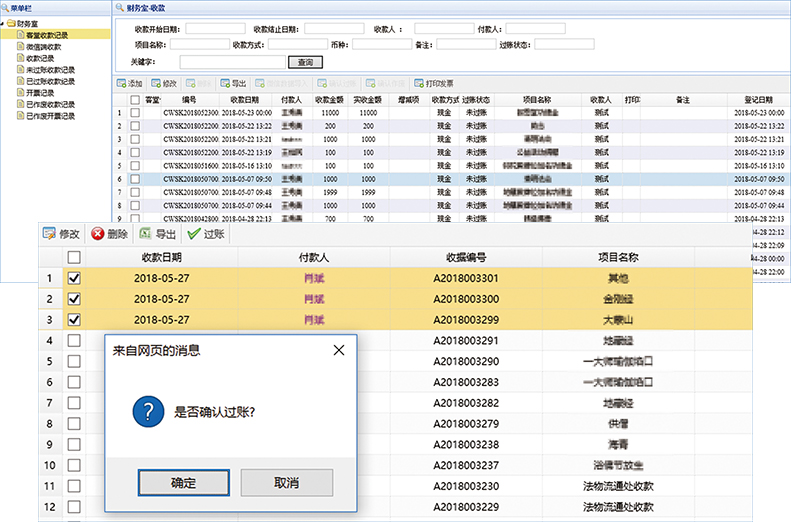Click the magnifier icon beside 财务室-收款
Image resolution: width=791 pixels, height=522 pixels.
click(120, 7)
